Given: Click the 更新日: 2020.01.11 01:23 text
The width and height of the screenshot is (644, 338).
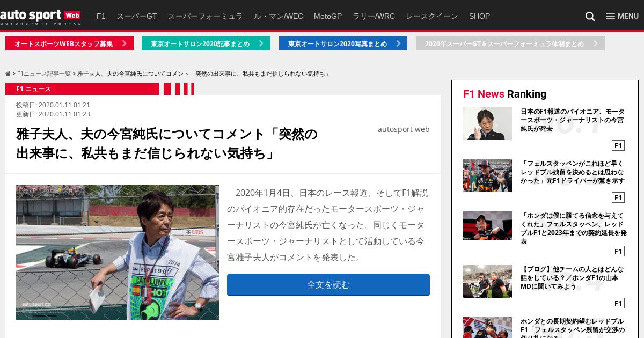Looking at the screenshot, I should pyautogui.click(x=53, y=114).
